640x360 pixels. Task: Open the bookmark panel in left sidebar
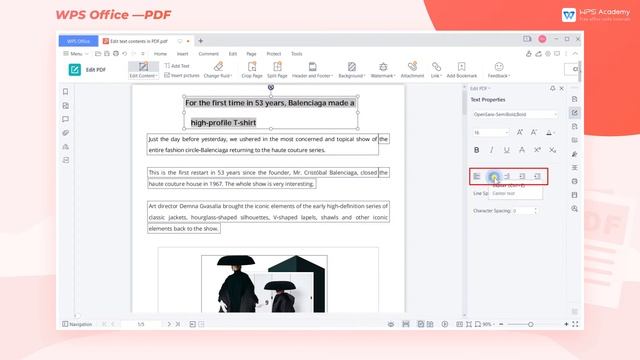tap(65, 91)
